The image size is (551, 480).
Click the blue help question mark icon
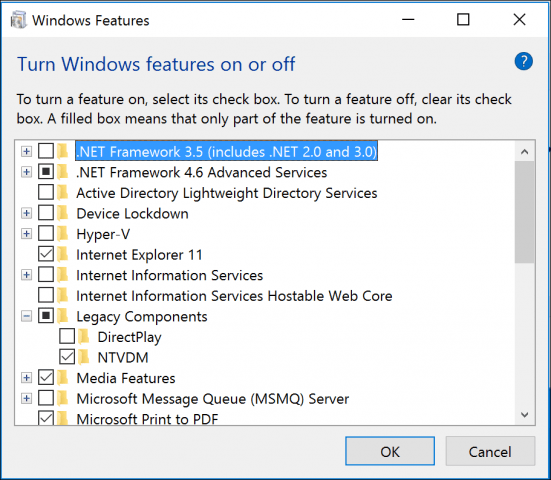coord(524,61)
